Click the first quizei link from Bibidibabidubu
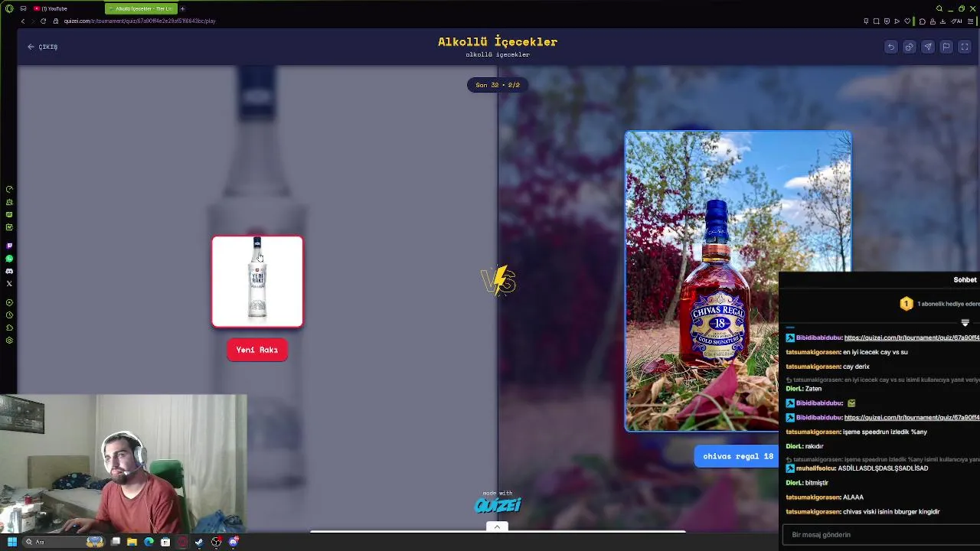 click(x=912, y=337)
